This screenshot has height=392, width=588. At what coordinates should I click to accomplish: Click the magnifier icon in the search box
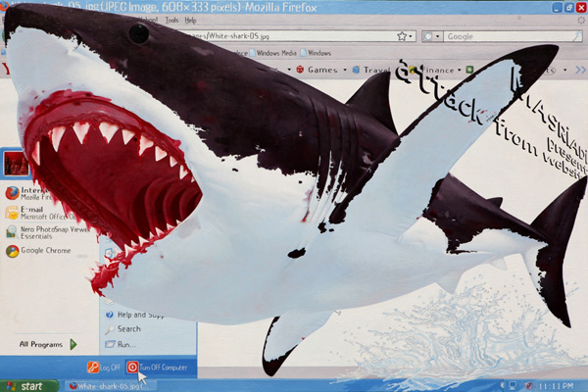pos(578,36)
